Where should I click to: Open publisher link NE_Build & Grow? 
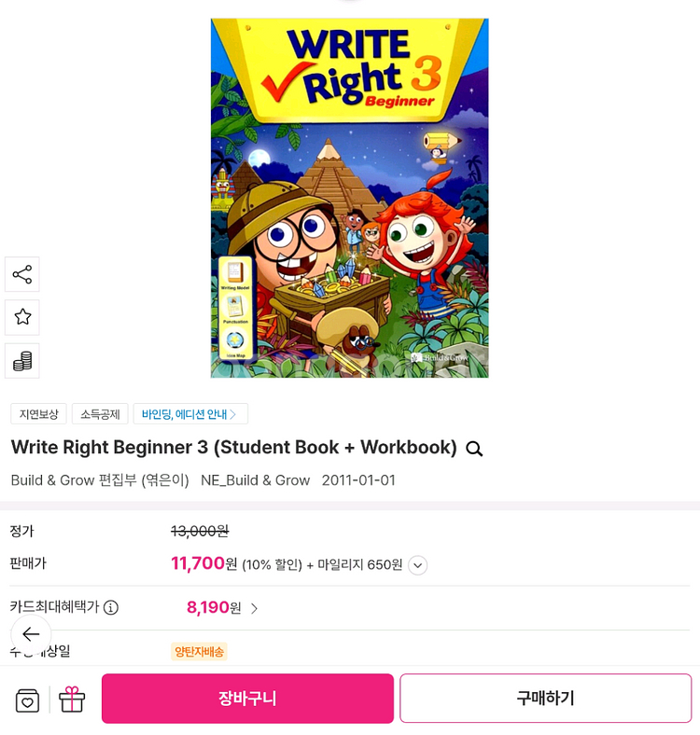[255, 480]
